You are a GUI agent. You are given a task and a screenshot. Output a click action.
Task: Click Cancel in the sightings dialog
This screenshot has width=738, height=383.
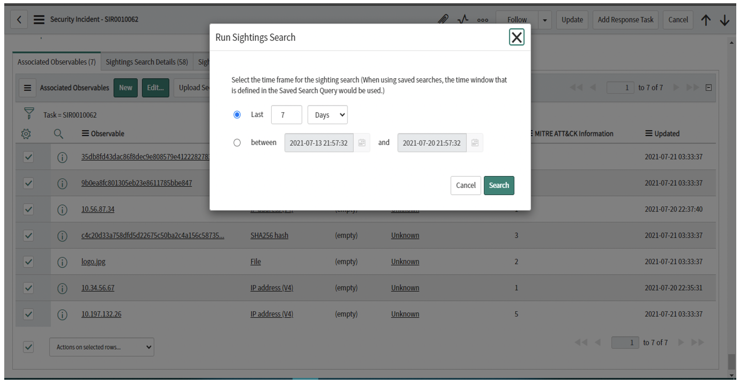pos(465,185)
